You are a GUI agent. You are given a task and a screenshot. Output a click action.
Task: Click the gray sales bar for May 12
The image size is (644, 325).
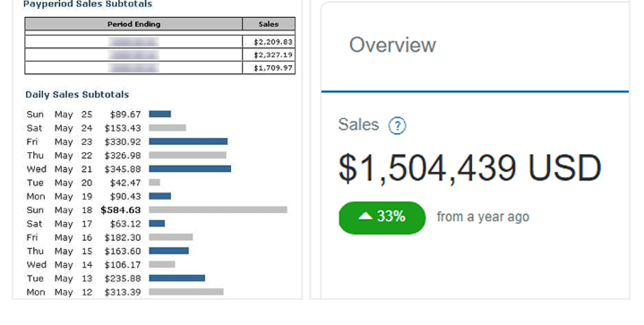tap(186, 292)
